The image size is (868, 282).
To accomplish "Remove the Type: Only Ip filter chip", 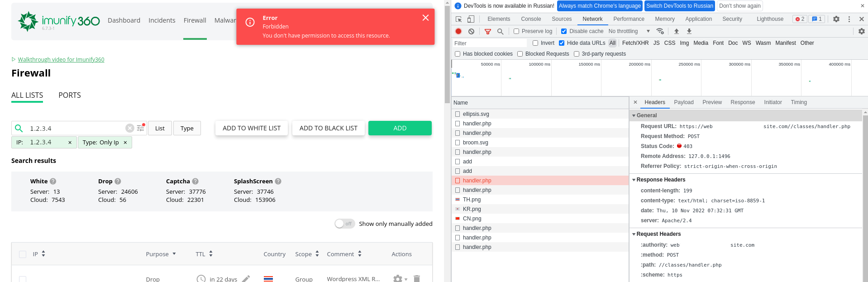I will click(125, 143).
